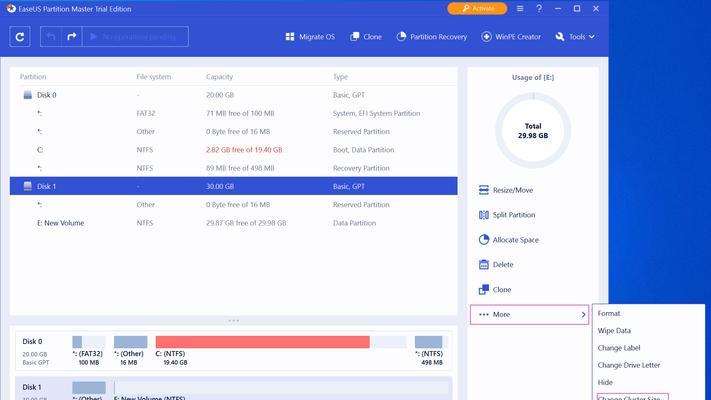The height and width of the screenshot is (400, 711).
Task: Select the Disk 1 row
Action: pyautogui.click(x=234, y=186)
